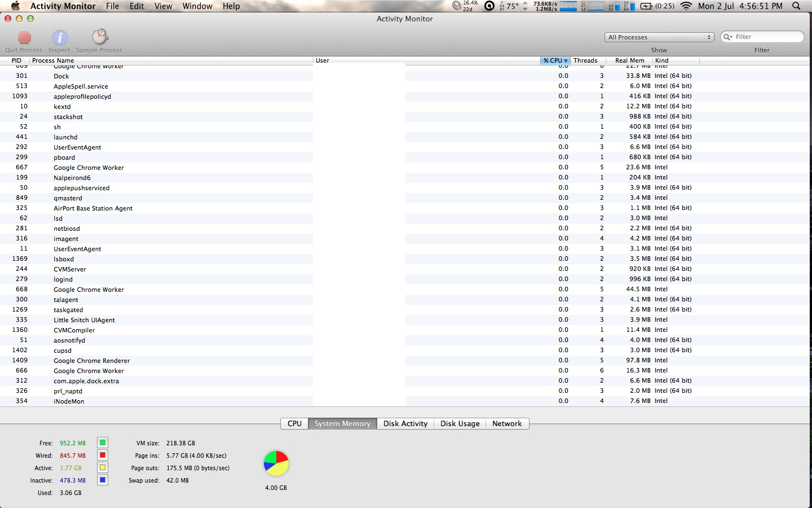Screen dimensions: 812x508
Task: Click the menu bar date and time
Action: click(740, 6)
